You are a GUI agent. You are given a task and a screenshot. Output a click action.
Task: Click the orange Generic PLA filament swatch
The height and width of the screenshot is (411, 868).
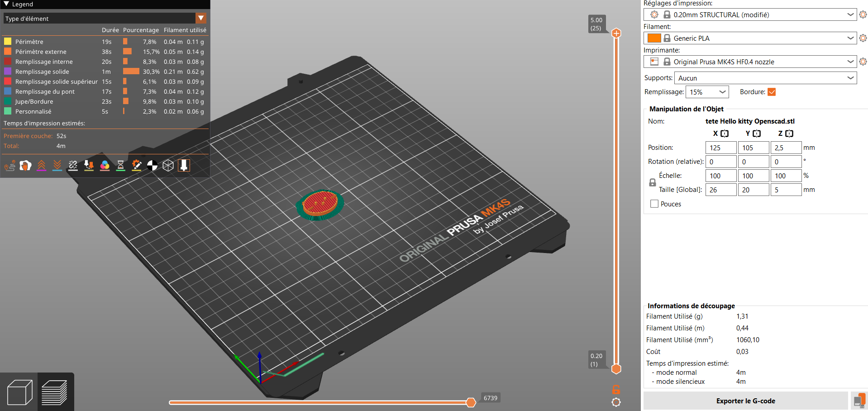[x=654, y=38]
